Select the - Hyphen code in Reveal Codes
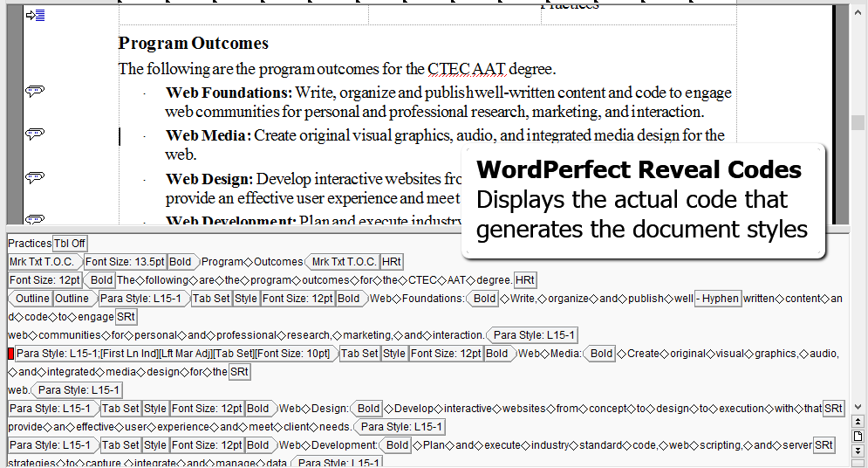The image size is (868, 468). (x=718, y=299)
